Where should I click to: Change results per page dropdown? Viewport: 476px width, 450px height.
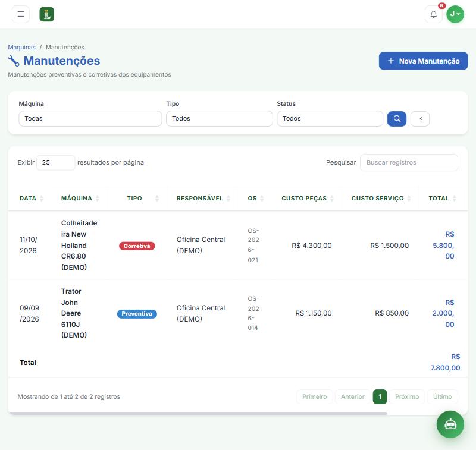55,162
